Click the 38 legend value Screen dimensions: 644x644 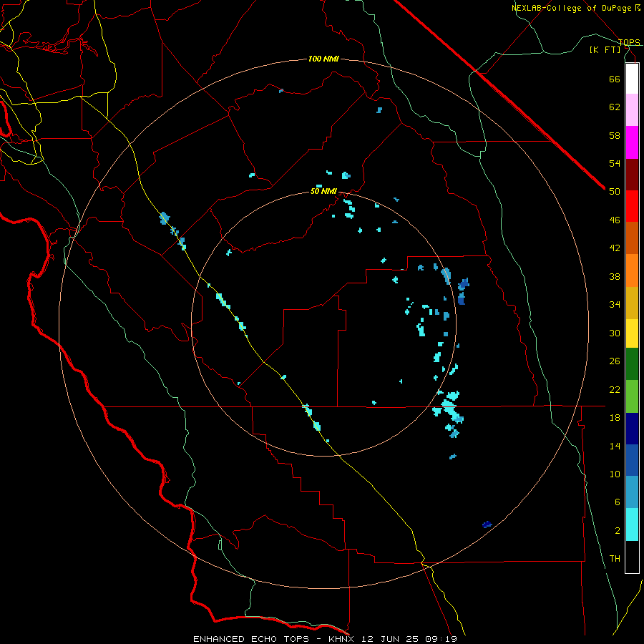click(x=615, y=276)
